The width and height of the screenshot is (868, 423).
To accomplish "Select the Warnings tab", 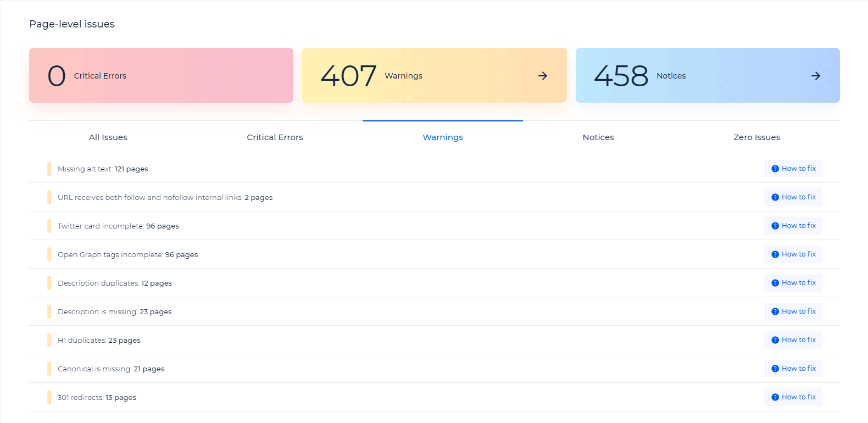I will [x=443, y=137].
